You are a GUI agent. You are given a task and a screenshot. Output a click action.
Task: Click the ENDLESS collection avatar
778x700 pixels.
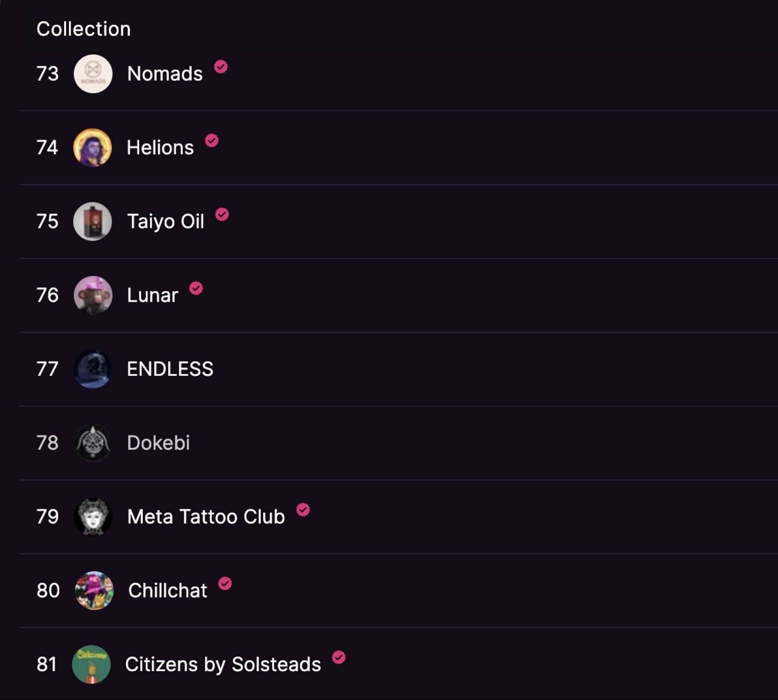pyautogui.click(x=92, y=369)
